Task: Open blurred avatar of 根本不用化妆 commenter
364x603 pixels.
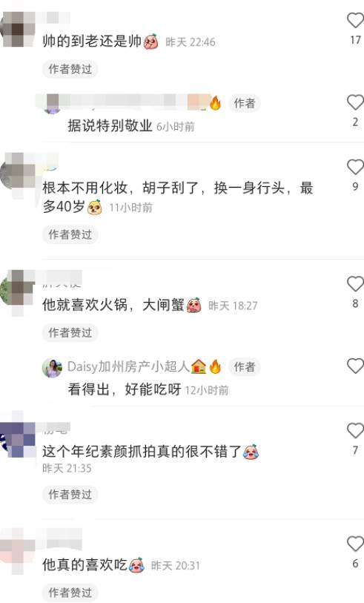Action: coord(17,175)
